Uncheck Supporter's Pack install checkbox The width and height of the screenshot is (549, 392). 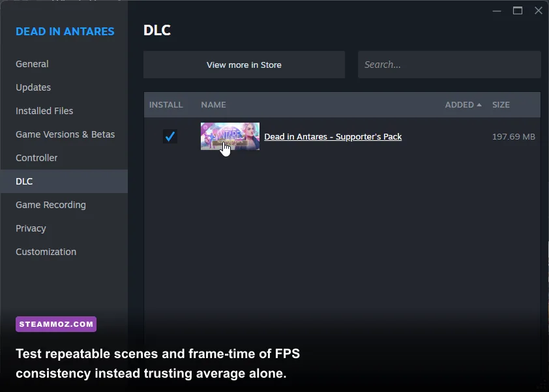click(x=170, y=136)
